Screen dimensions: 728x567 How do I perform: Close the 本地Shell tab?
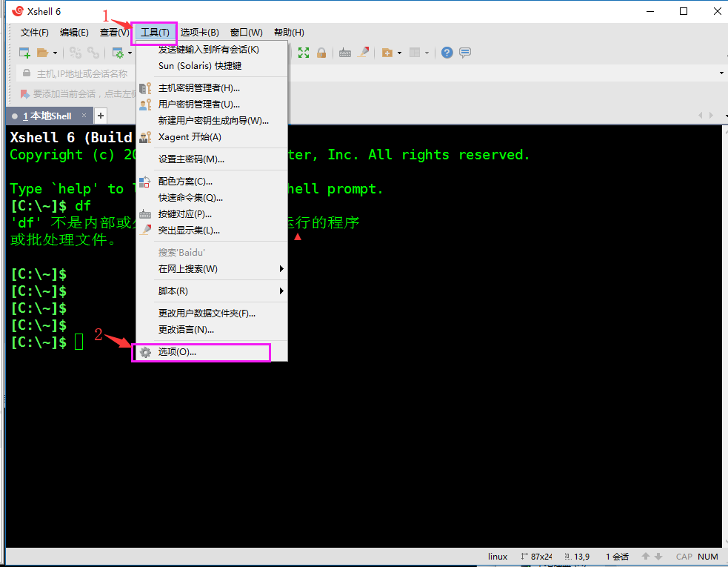point(84,116)
